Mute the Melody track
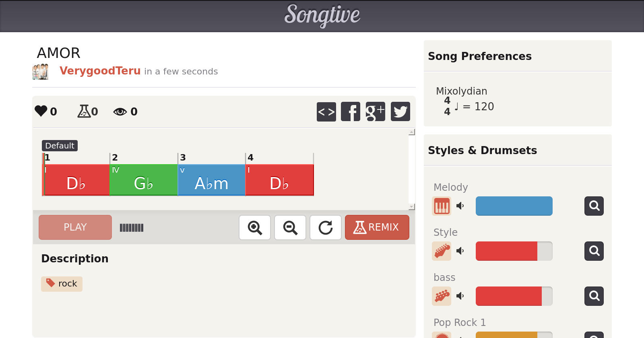 pos(460,206)
